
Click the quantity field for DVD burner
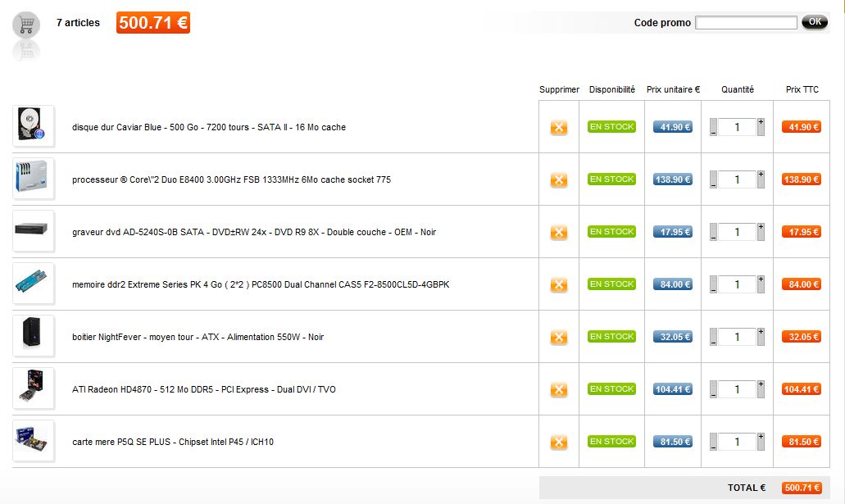click(737, 232)
